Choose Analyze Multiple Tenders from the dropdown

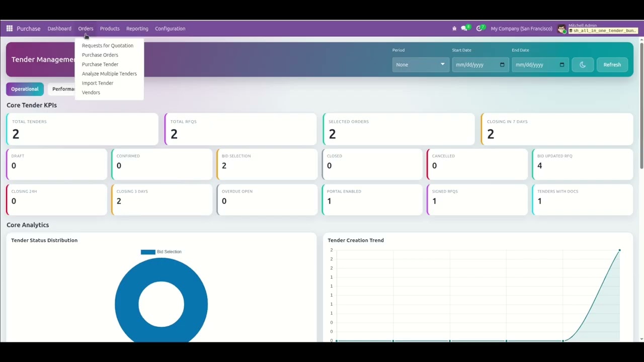pos(109,73)
